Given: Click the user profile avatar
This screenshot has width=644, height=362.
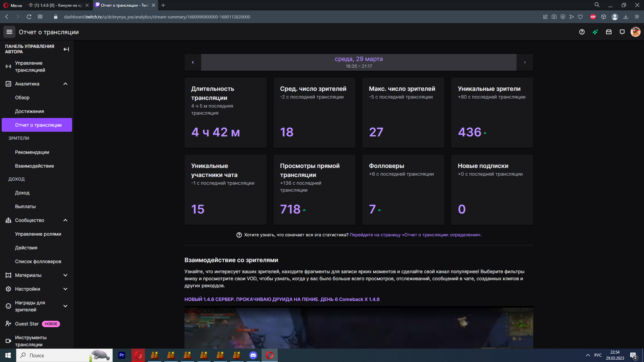Looking at the screenshot, I should pos(635,32).
